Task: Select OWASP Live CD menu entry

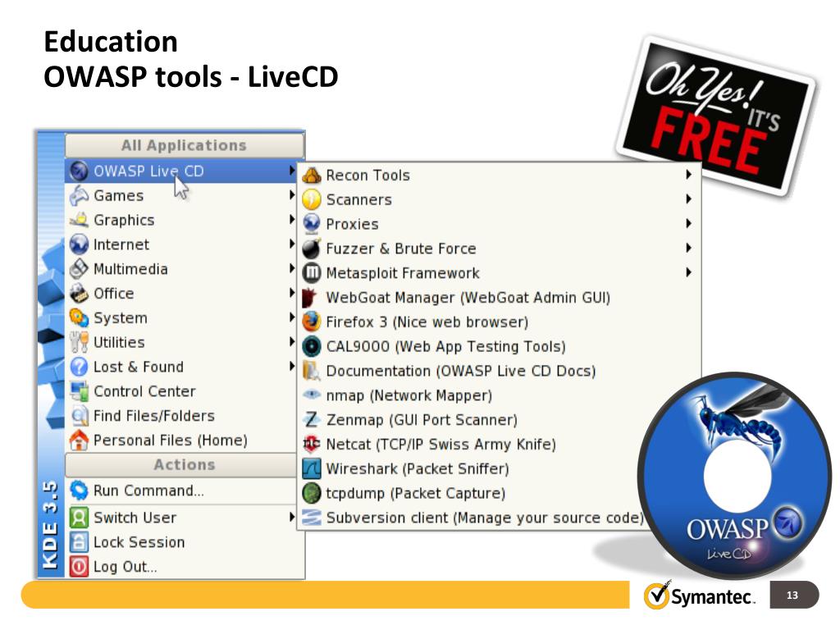Action: point(182,171)
